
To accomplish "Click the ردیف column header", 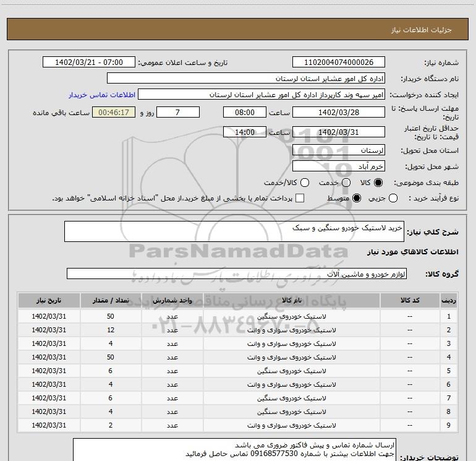I will (x=449, y=301).
